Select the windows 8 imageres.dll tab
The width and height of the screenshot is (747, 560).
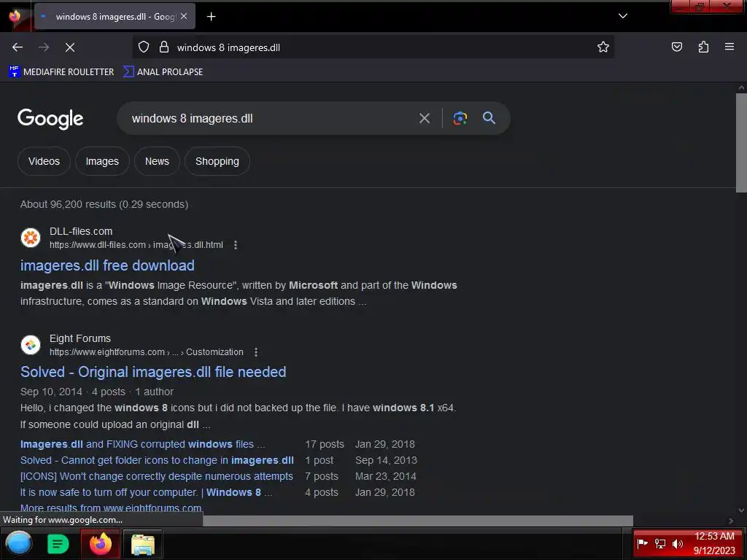point(115,17)
